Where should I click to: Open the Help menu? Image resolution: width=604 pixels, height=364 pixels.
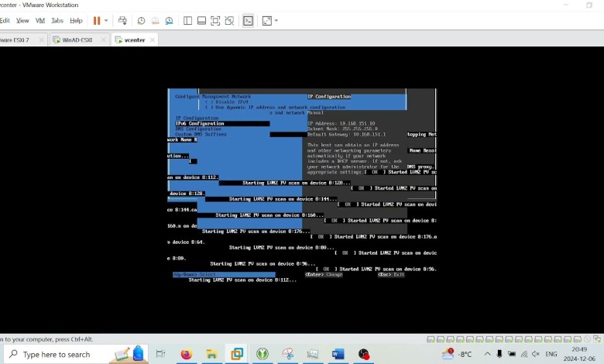76,21
